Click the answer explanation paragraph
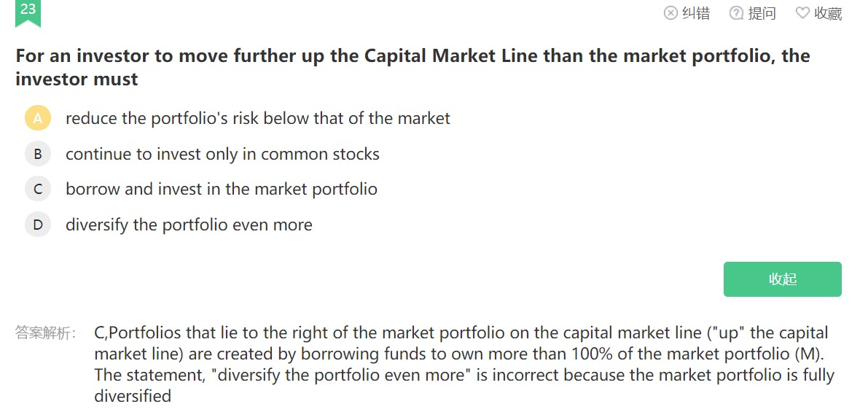 (464, 365)
